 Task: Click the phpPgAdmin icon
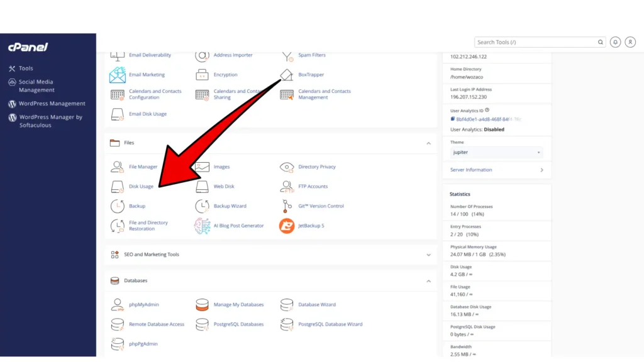tap(117, 344)
